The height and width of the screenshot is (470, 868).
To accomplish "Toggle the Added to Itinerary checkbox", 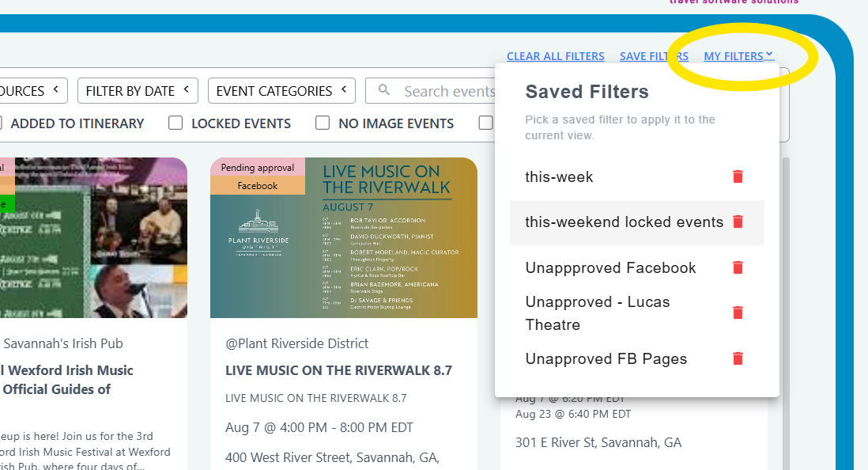I will (x=0, y=123).
